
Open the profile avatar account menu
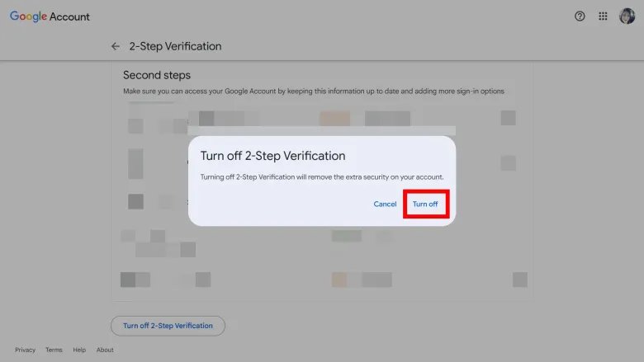coord(627,16)
